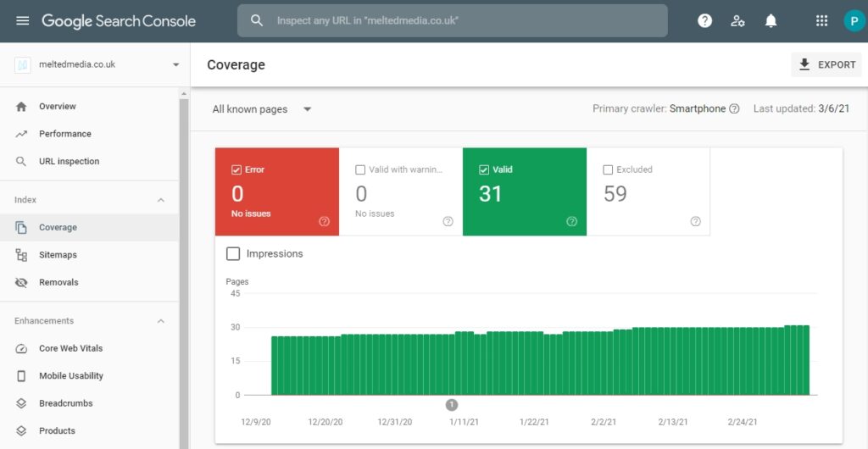Image resolution: width=868 pixels, height=449 pixels.
Task: Click the URL inspection magnifier icon
Action: [x=21, y=162]
